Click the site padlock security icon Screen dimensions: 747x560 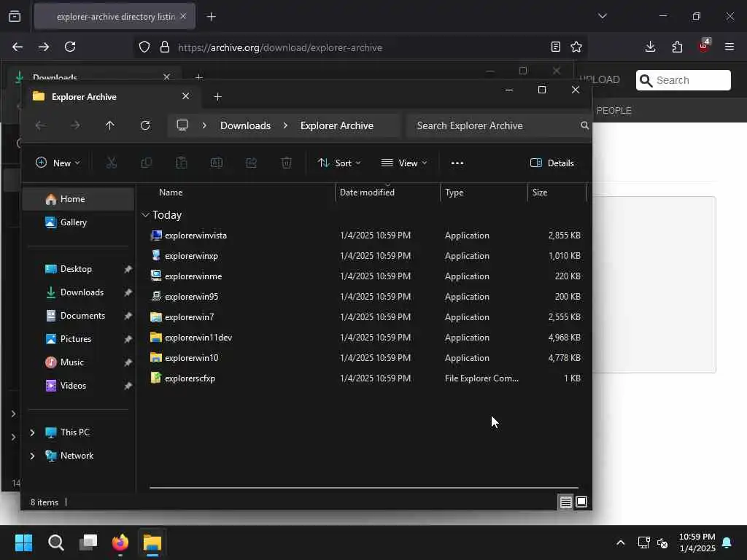point(165,47)
